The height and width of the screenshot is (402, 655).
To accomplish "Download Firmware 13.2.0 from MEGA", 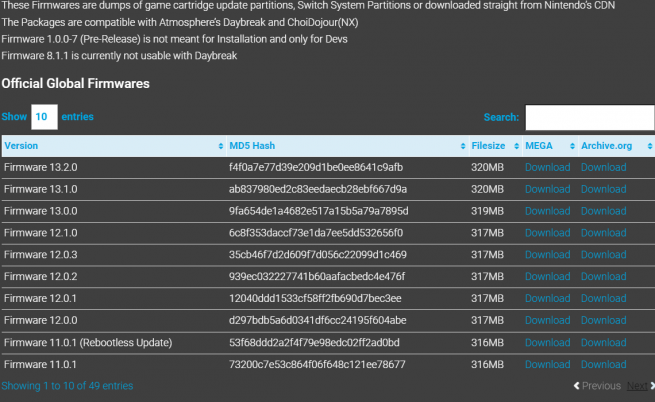I will [x=547, y=167].
